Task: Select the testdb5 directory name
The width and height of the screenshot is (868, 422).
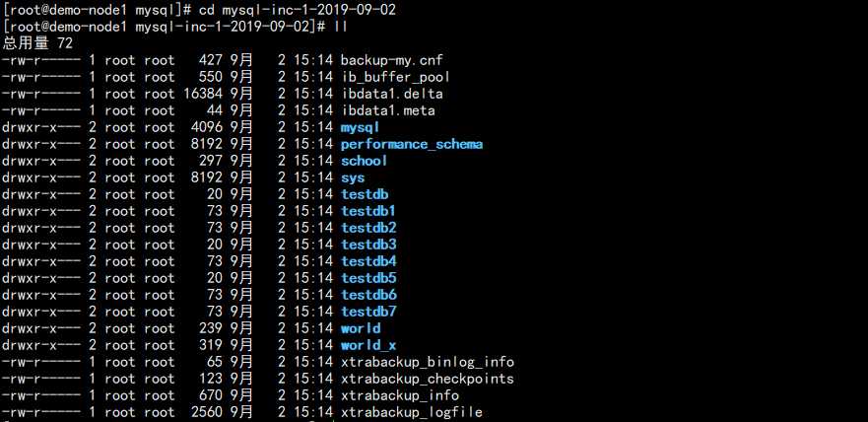Action: click(x=367, y=278)
